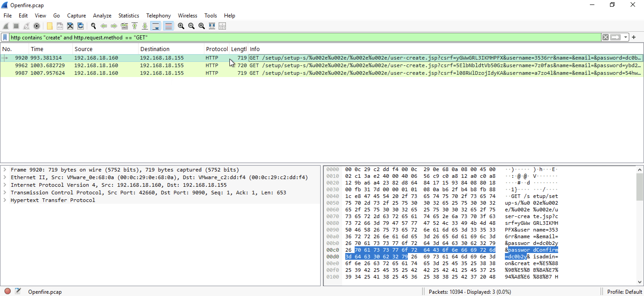Screen dimensions: 644x296
Task: Open the View menu
Action: coord(40,15)
